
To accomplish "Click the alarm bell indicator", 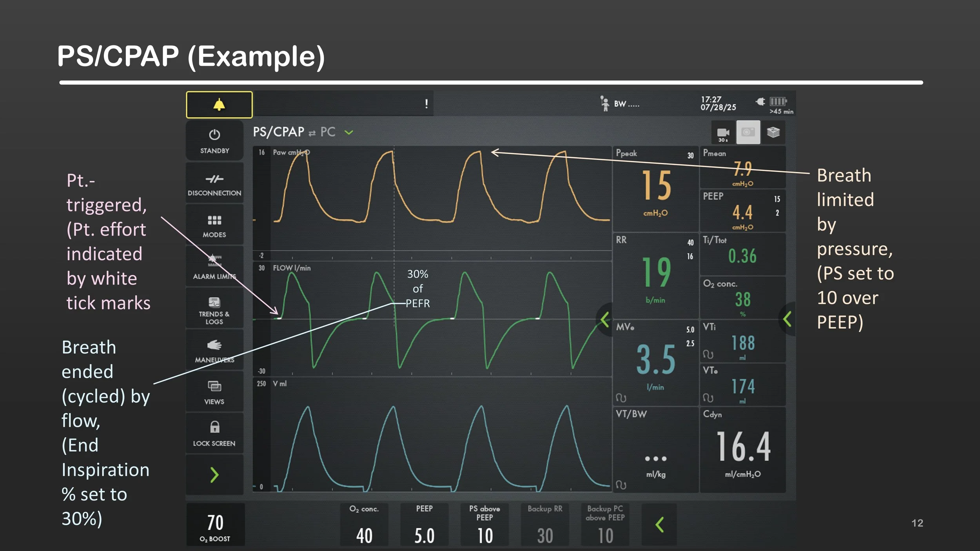I will click(x=219, y=105).
